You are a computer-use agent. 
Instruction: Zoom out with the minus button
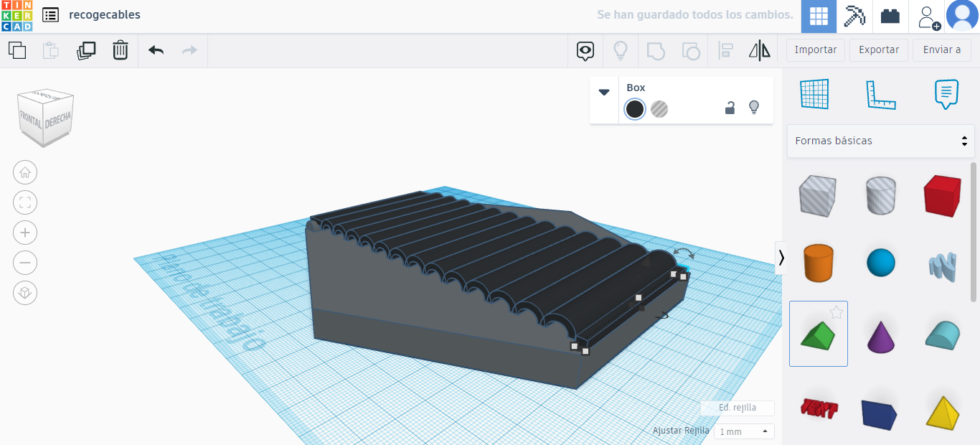[x=25, y=263]
